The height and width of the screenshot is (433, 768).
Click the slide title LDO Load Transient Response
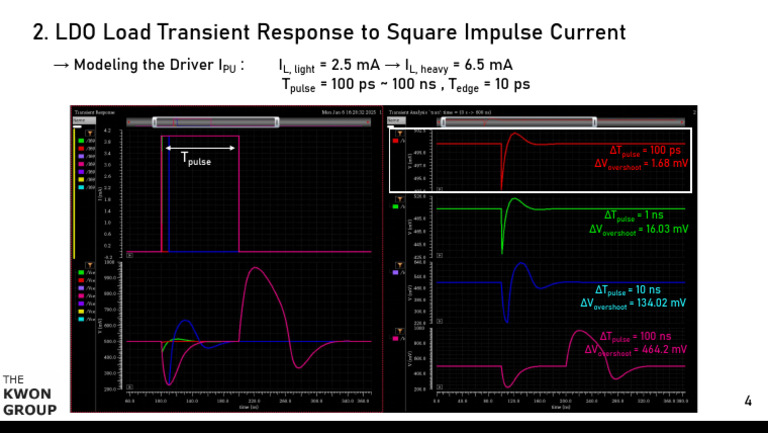(x=329, y=32)
